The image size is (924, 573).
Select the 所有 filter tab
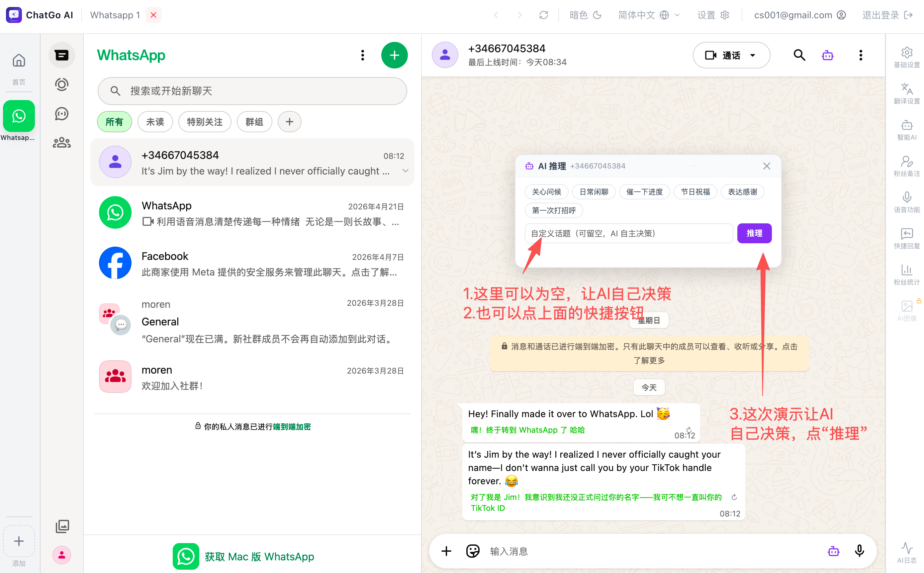click(114, 122)
